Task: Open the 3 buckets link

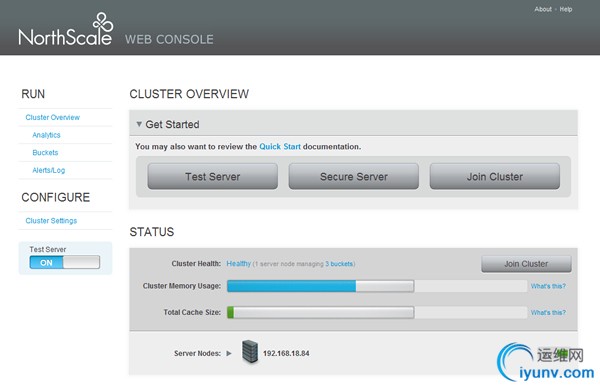Action: [x=339, y=264]
